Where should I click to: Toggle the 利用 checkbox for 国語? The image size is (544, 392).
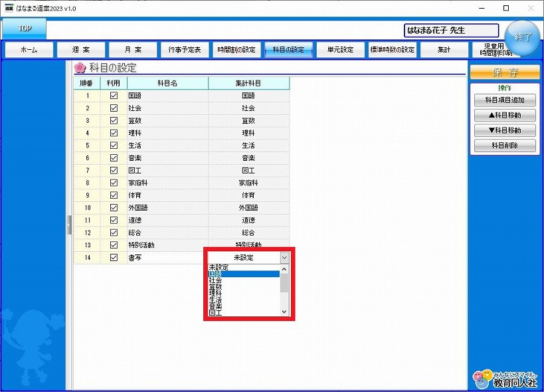pos(114,96)
